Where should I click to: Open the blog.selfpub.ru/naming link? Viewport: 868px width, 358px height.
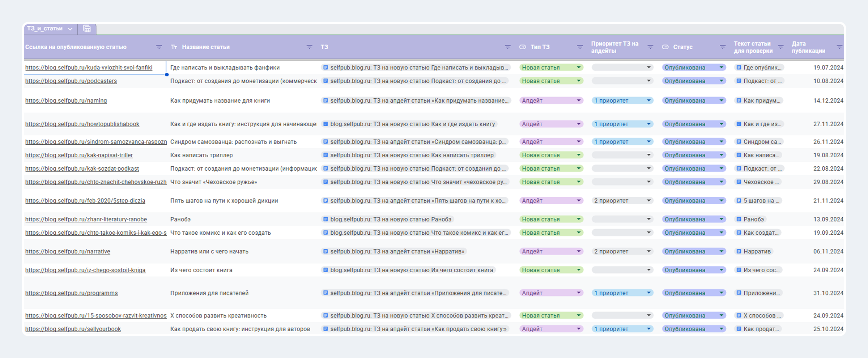click(66, 101)
